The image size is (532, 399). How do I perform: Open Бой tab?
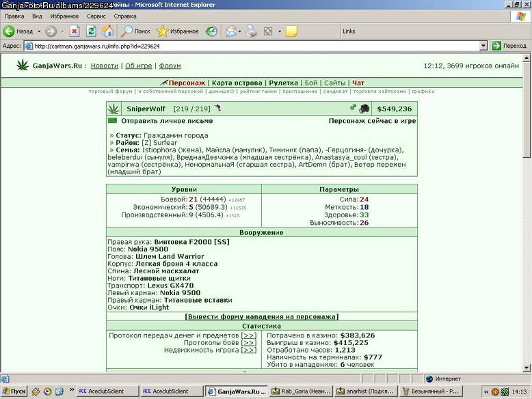(x=310, y=83)
